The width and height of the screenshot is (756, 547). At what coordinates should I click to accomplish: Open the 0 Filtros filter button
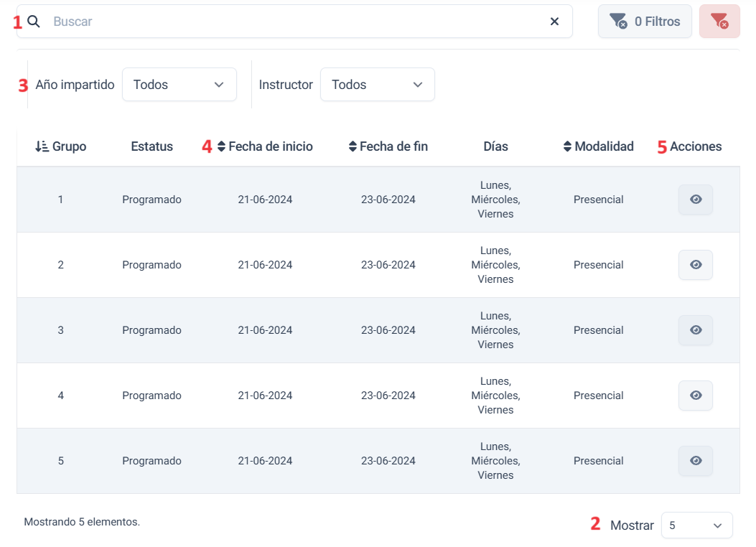(645, 22)
